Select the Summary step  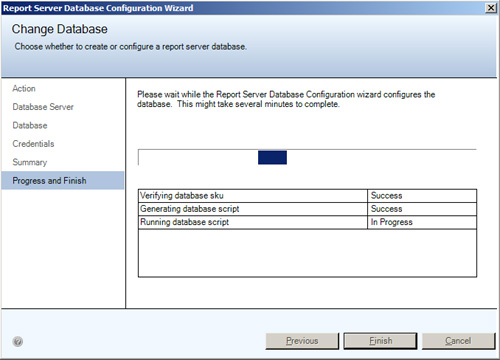(30, 162)
